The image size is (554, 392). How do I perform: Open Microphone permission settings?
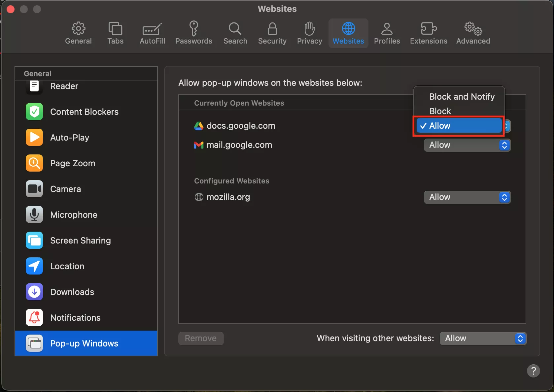pos(73,215)
